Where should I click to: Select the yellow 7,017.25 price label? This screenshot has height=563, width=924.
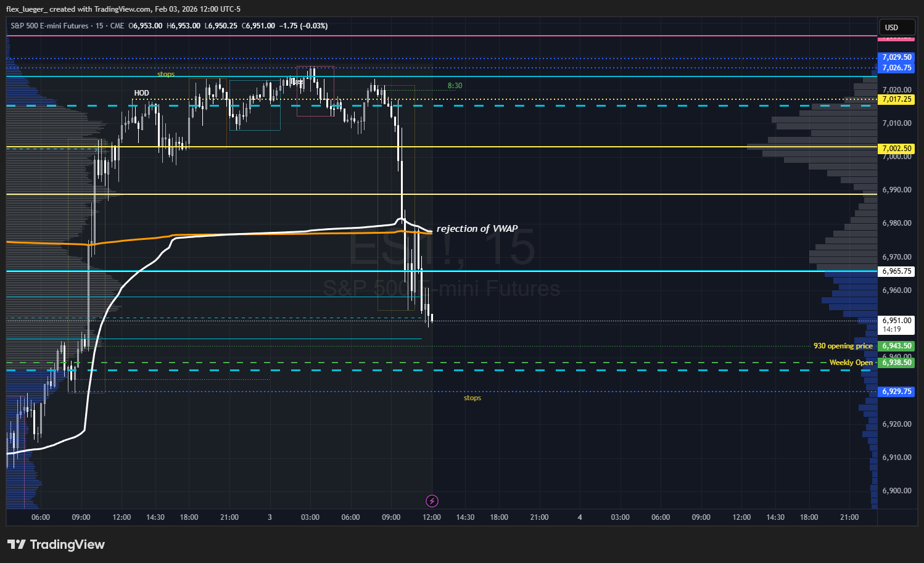896,99
